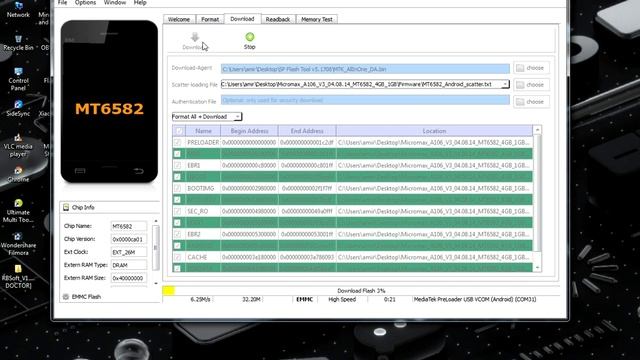Click the Download-Agent path field
This screenshot has width=640, height=360.
click(365, 69)
